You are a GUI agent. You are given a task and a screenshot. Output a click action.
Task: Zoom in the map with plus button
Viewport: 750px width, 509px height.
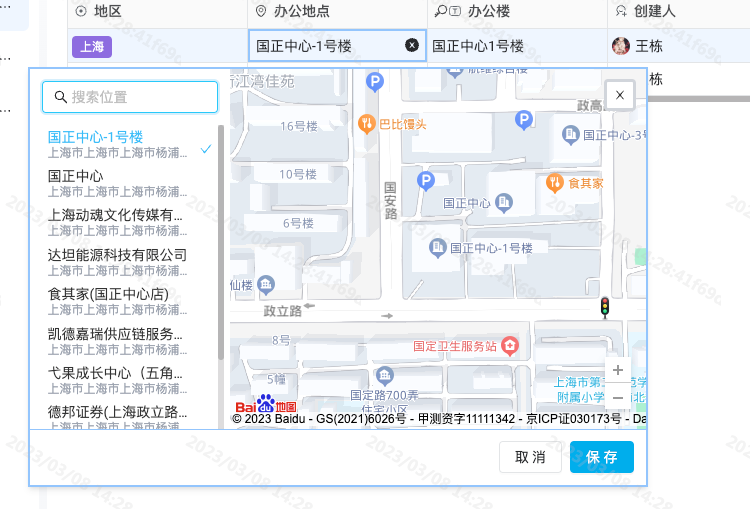click(618, 370)
